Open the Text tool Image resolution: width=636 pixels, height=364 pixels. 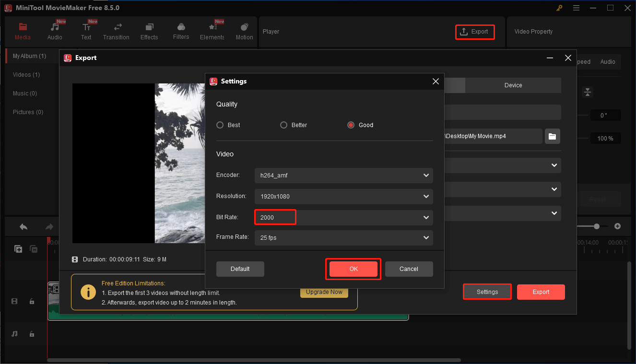86,31
